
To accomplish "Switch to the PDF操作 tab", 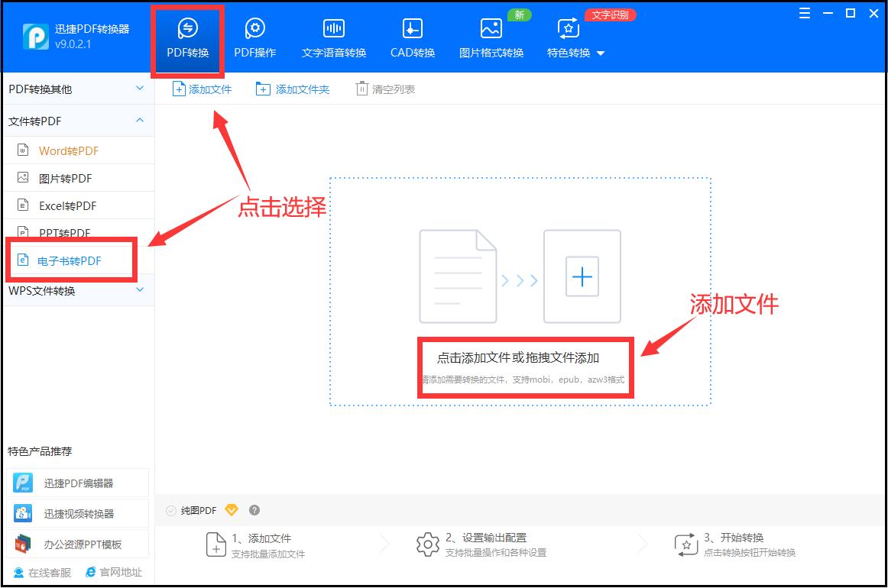I will tap(255, 34).
